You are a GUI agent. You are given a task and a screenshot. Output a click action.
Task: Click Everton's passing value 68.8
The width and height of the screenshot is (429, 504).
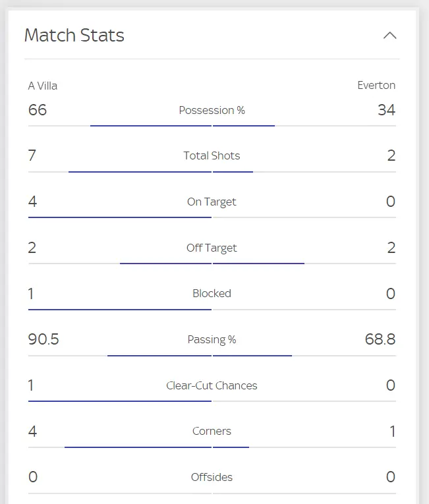(380, 340)
